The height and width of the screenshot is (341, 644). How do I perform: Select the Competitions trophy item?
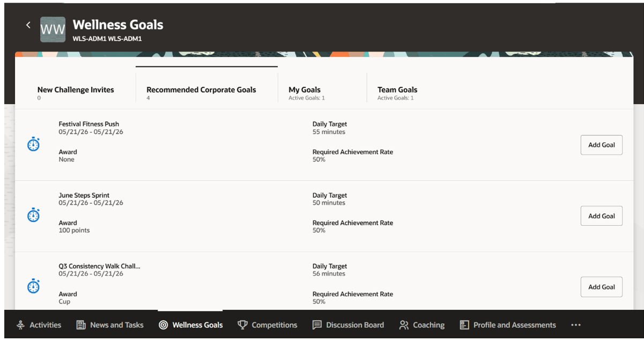coord(267,325)
